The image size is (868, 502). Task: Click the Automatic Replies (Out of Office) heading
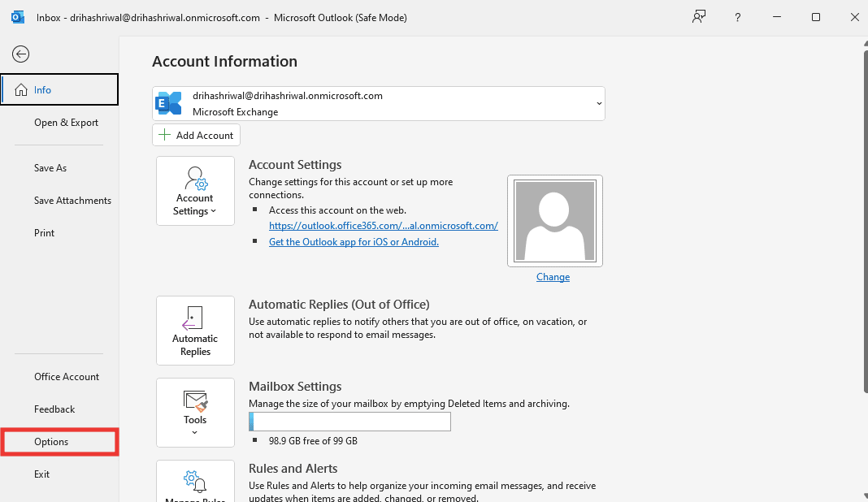[x=339, y=305]
